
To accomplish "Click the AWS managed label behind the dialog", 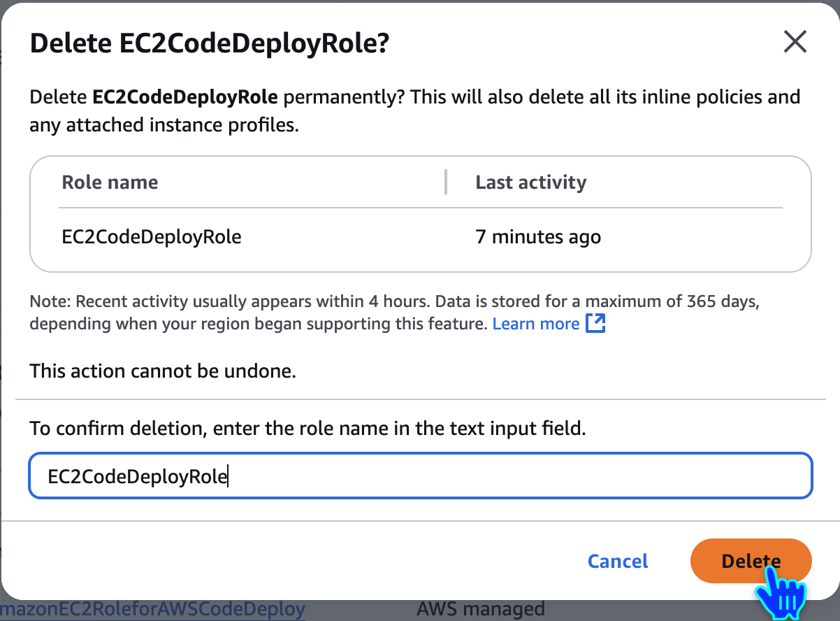I will coord(480,609).
